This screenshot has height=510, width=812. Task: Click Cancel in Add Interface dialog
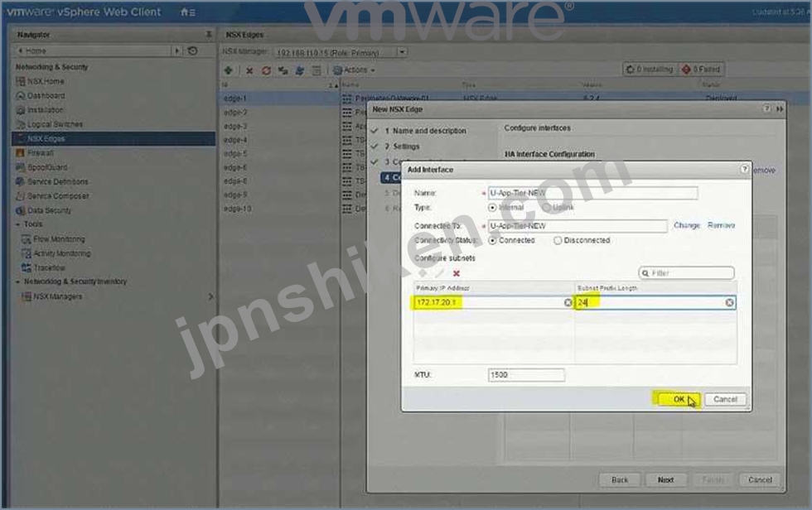click(725, 399)
